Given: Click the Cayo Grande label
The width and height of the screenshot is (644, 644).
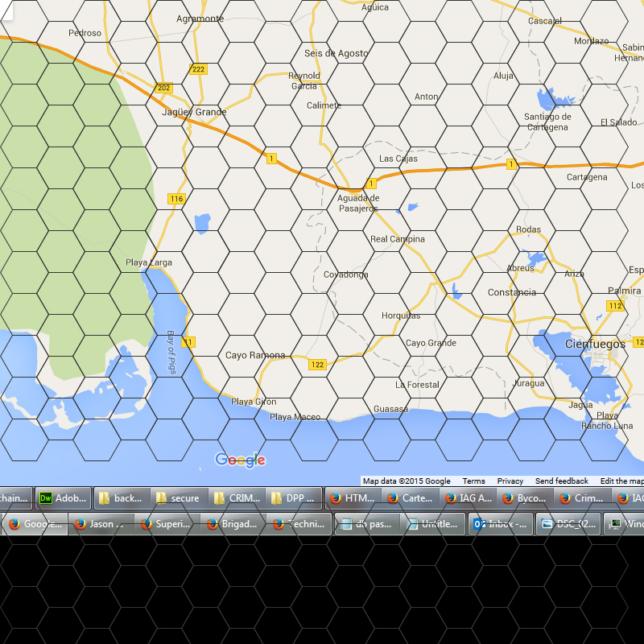Looking at the screenshot, I should (x=431, y=343).
